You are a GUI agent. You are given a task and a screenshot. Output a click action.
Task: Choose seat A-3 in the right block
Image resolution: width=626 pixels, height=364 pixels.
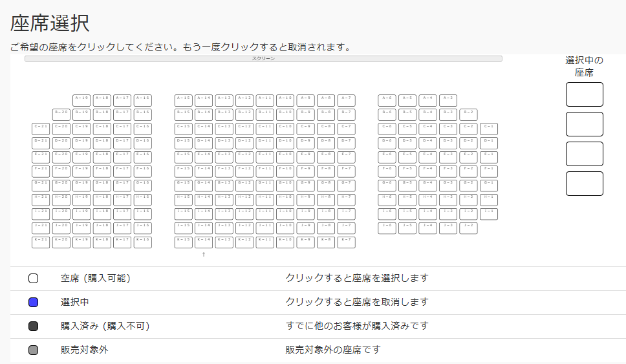pos(448,100)
